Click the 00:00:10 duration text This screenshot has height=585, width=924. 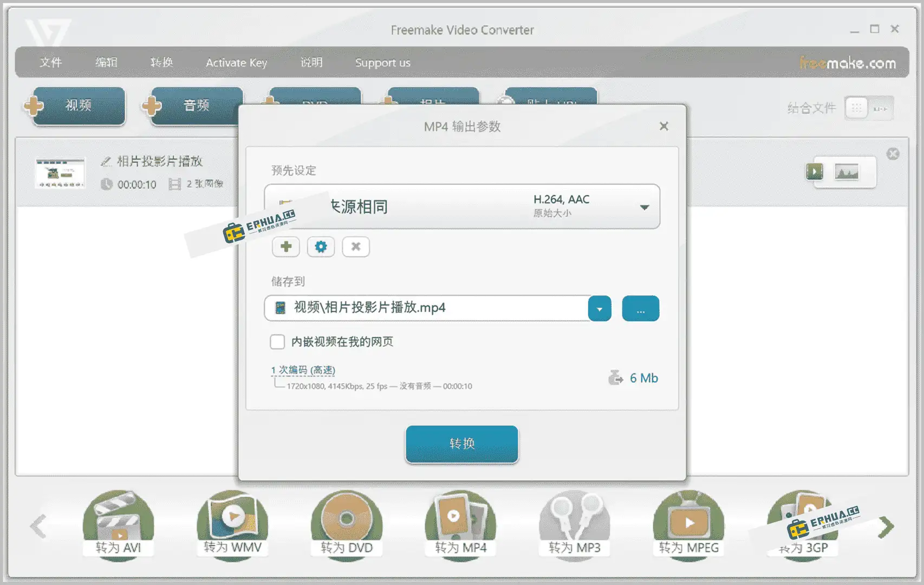click(x=136, y=185)
